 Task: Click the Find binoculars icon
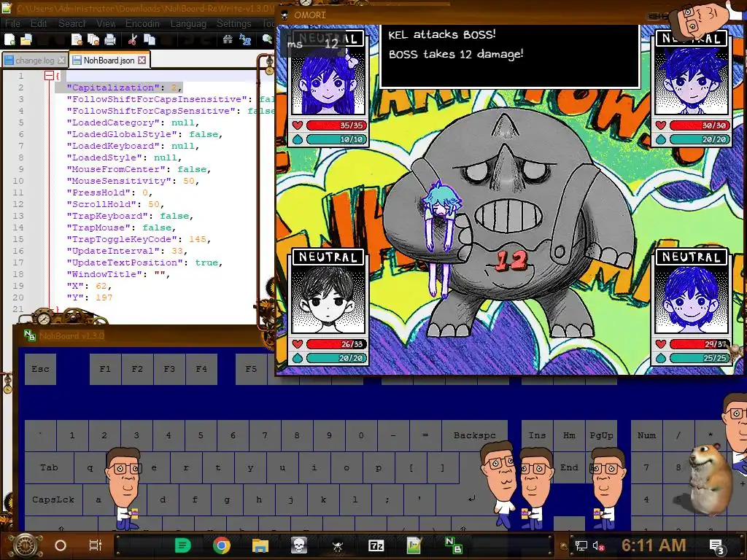pos(228,39)
